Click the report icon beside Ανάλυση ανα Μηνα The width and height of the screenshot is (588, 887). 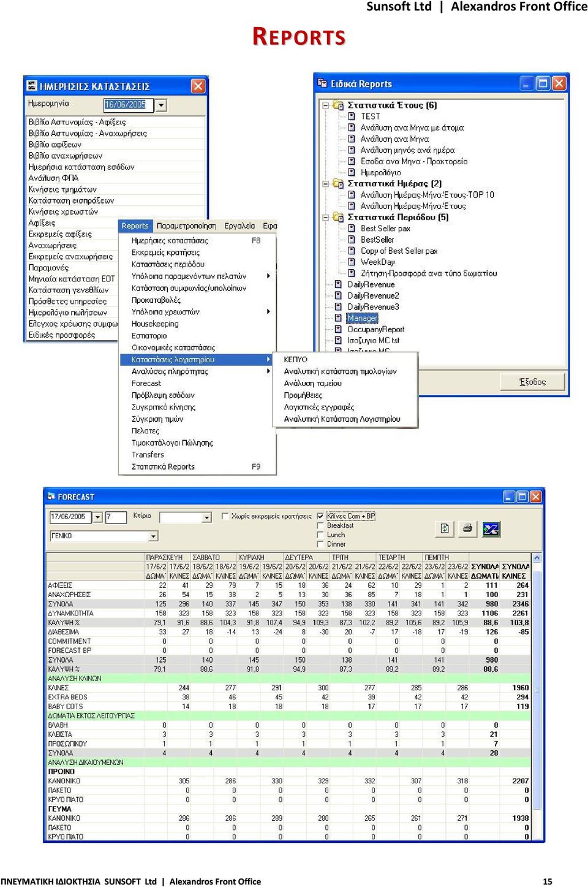pyautogui.click(x=352, y=139)
